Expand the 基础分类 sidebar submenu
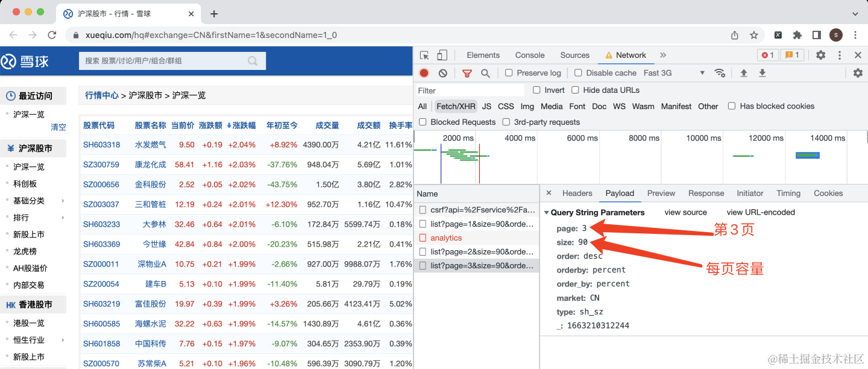The height and width of the screenshot is (369, 868). [63, 201]
